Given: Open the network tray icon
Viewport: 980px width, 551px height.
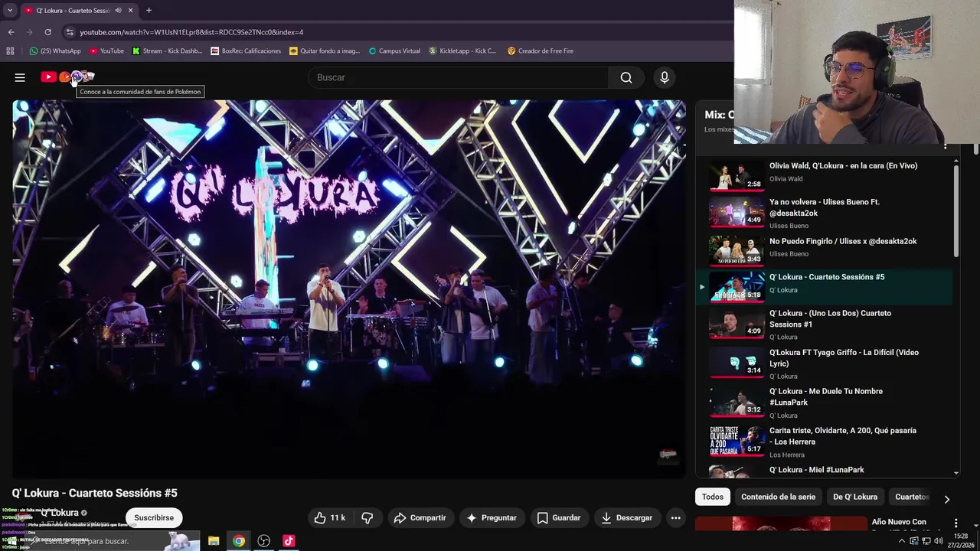Looking at the screenshot, I should (926, 541).
